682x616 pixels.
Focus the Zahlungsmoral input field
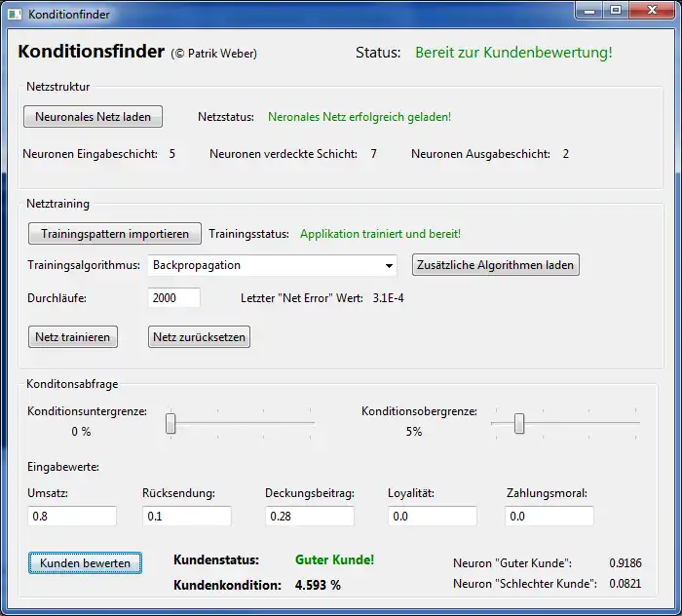549,517
